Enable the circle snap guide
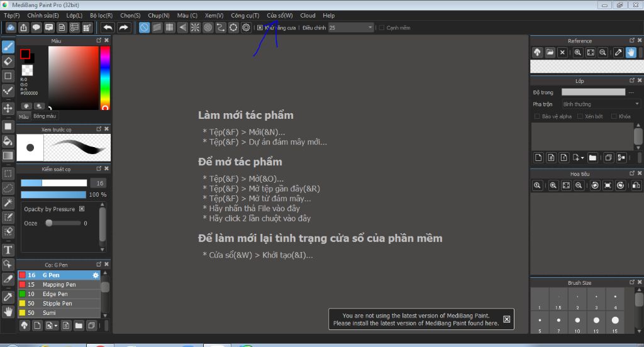The image size is (644, 347). tap(208, 28)
